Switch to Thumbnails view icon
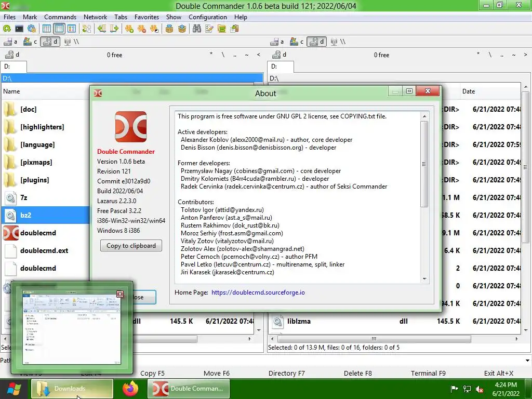The image size is (532, 399). pyautogui.click(x=72, y=29)
